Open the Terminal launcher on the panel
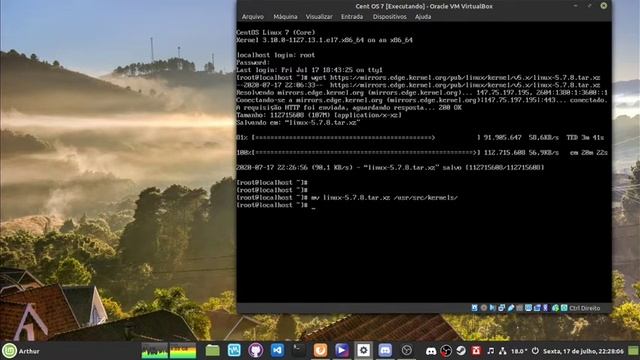Viewport: 640px width, 360px height. tap(299, 350)
